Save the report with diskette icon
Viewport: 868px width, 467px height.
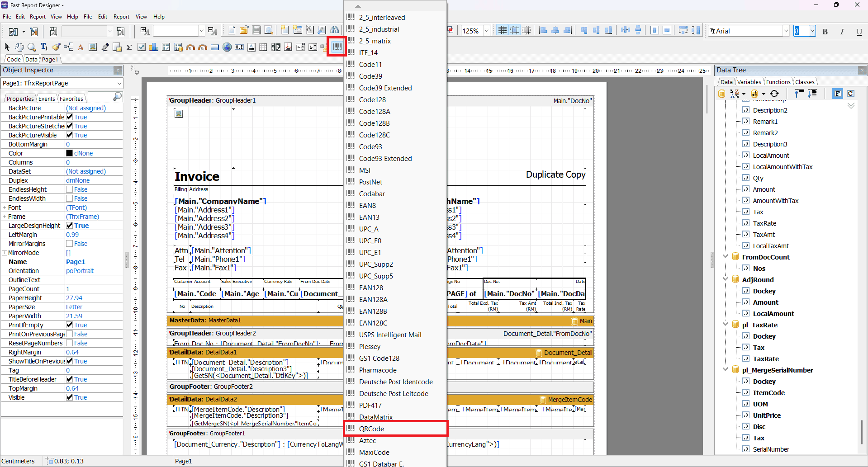point(256,31)
